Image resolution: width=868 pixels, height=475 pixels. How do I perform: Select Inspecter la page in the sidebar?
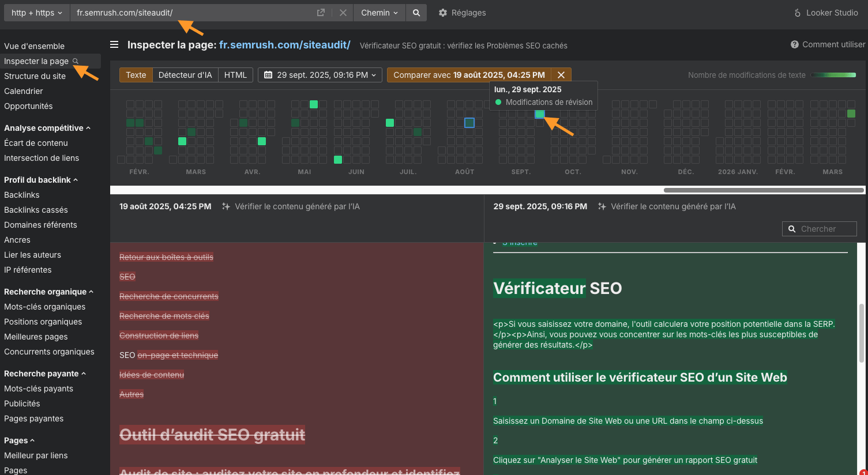36,61
